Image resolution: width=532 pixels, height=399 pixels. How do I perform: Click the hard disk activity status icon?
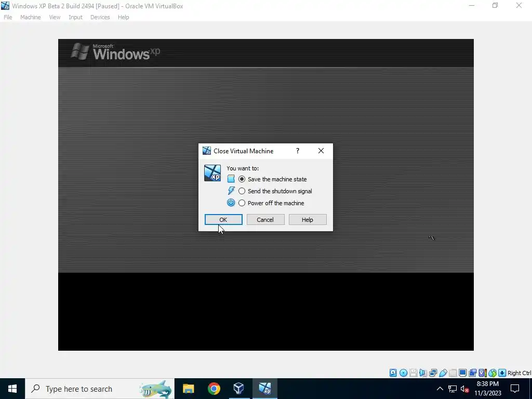[393, 373]
